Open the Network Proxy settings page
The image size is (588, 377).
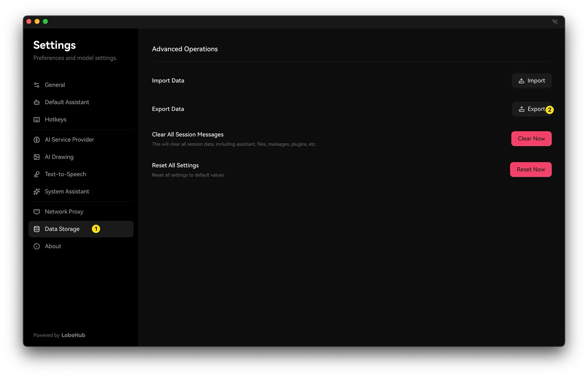(64, 212)
